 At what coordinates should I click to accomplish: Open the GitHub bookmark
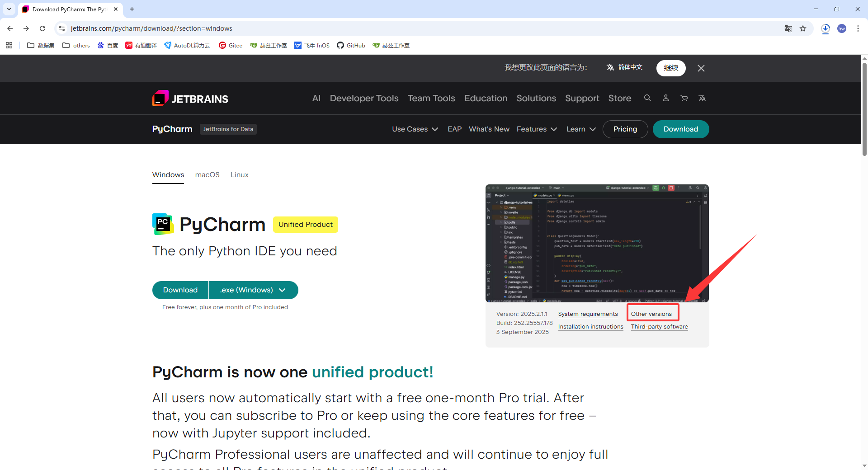(351, 45)
